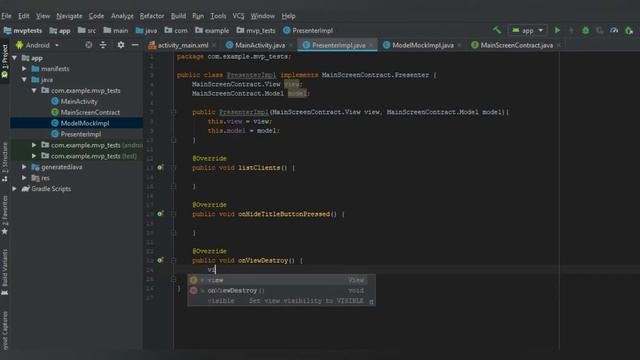
Task: Click the res folder icon in project tree
Action: [x=36, y=178]
